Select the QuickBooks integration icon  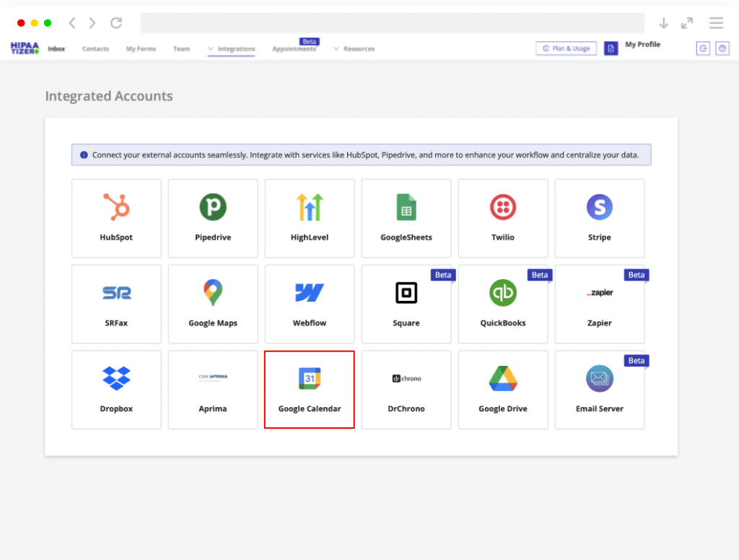pos(503,293)
